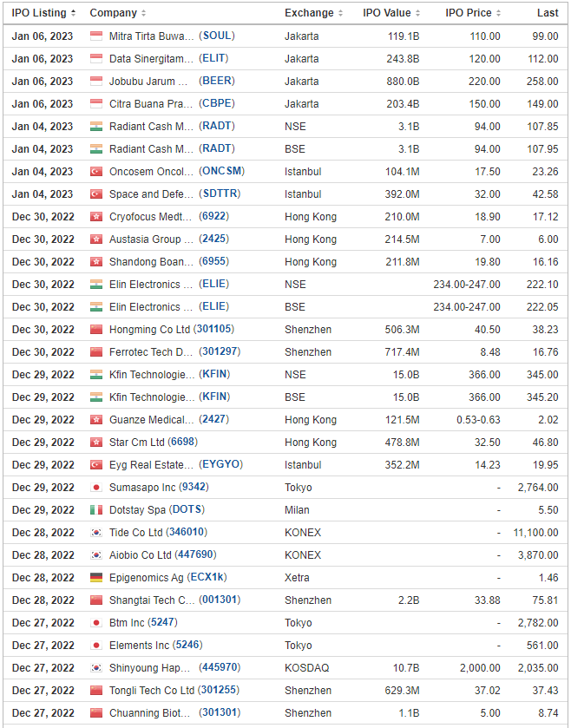Click South Korea flag in Shinyoung row
Image resolution: width=571 pixels, height=728 pixels.
click(x=96, y=667)
